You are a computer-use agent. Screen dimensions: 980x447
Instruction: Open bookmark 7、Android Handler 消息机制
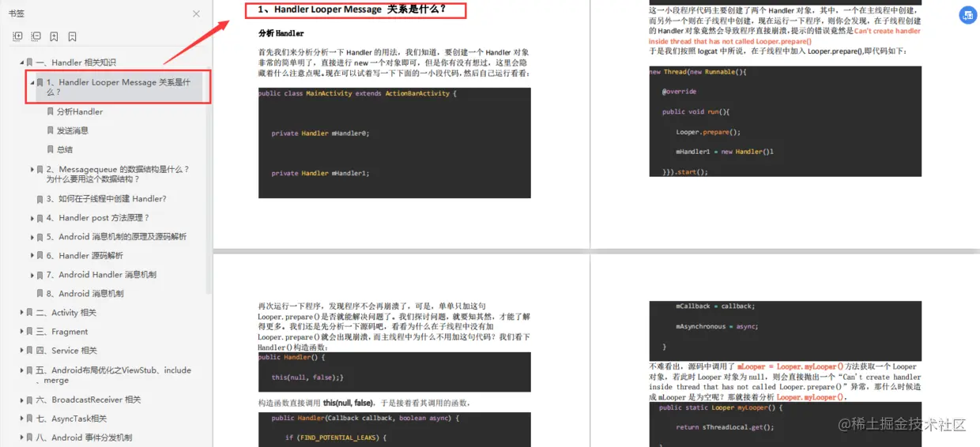point(101,275)
